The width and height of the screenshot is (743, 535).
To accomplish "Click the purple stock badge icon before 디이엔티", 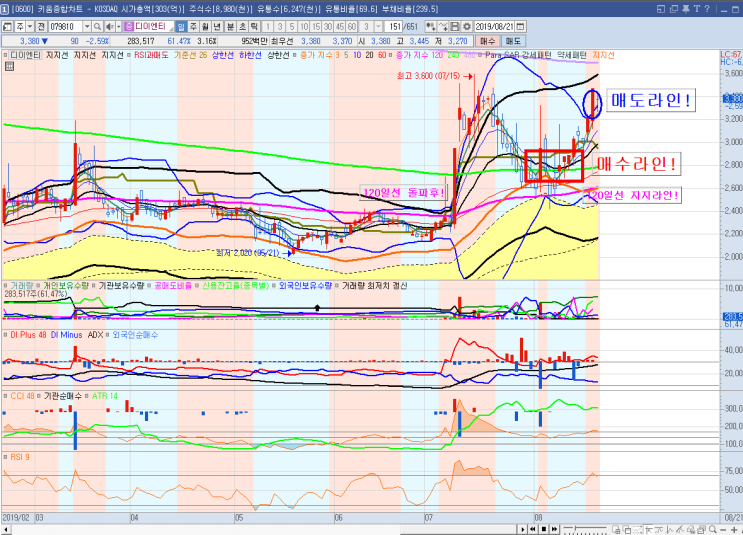I will pyautogui.click(x=129, y=27).
